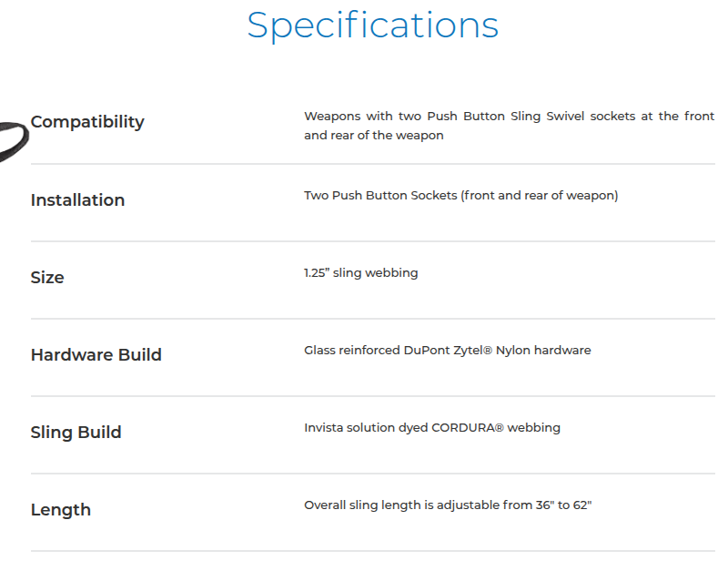Click the registered trademark symbol after CORDURA
This screenshot has width=728, height=561.
coord(499,428)
